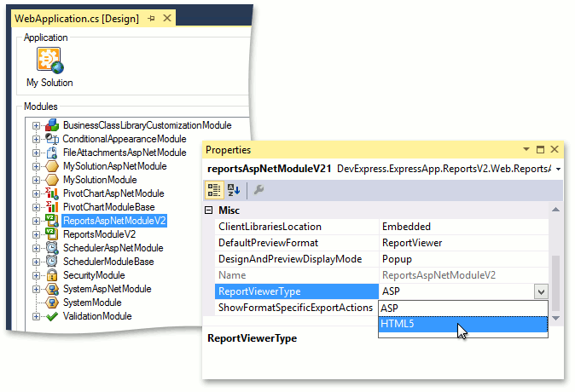Expand ReportsAspNetModuleV2 tree node
Screen dimensions: 575x392
click(36, 221)
